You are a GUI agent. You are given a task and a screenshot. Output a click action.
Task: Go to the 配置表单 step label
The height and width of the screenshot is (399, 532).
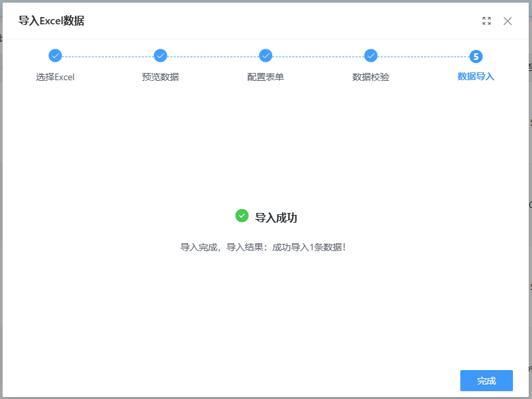266,77
